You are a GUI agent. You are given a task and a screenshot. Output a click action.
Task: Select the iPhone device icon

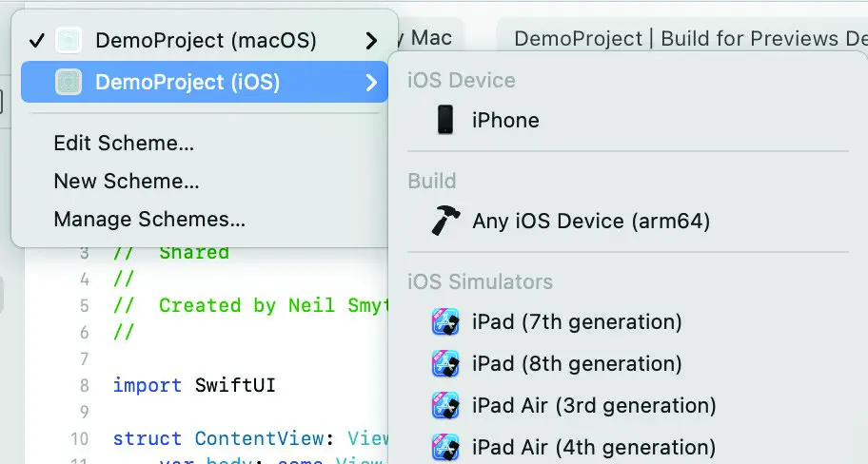tap(445, 120)
